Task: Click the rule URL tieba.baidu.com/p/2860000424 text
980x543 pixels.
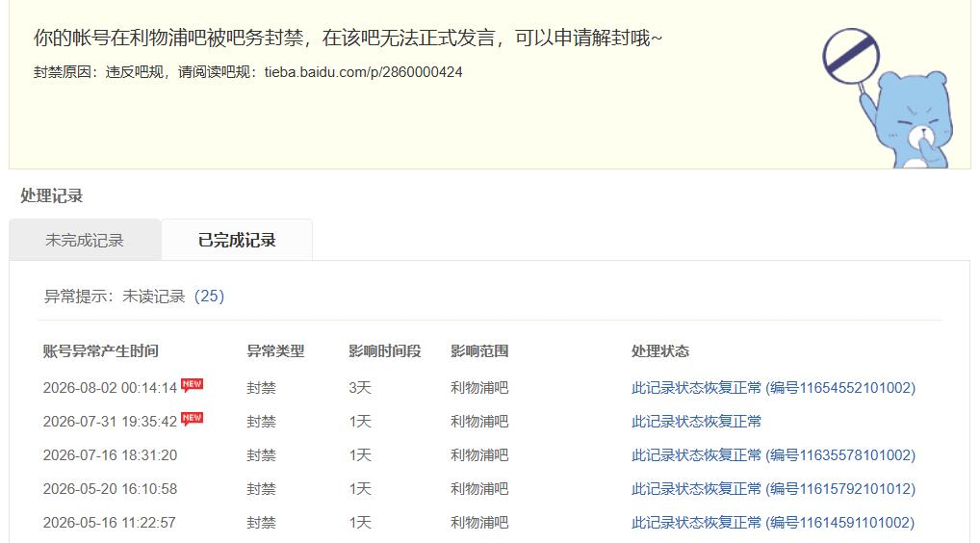Action: coord(363,72)
